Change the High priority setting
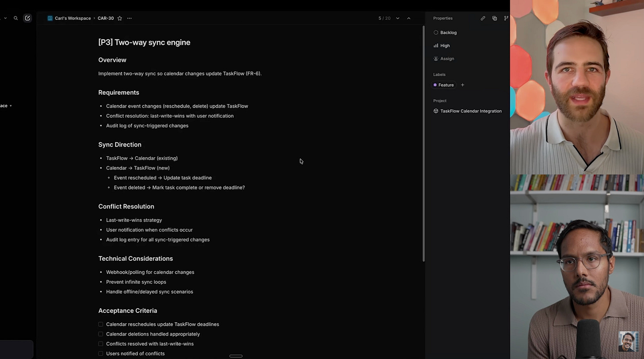The image size is (644, 359). 445,46
